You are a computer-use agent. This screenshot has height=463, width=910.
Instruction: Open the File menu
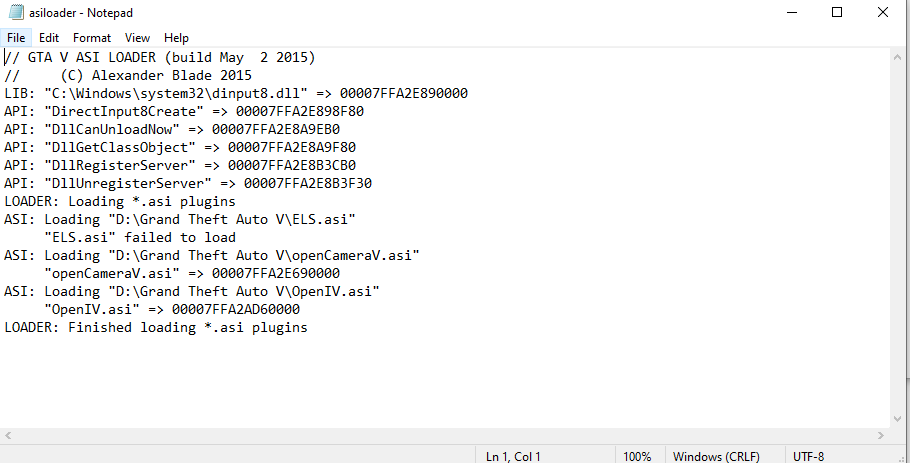click(x=16, y=38)
